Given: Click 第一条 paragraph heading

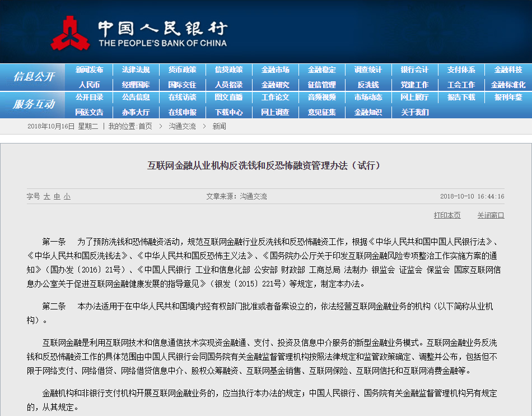Looking at the screenshot, I should 54,242.
